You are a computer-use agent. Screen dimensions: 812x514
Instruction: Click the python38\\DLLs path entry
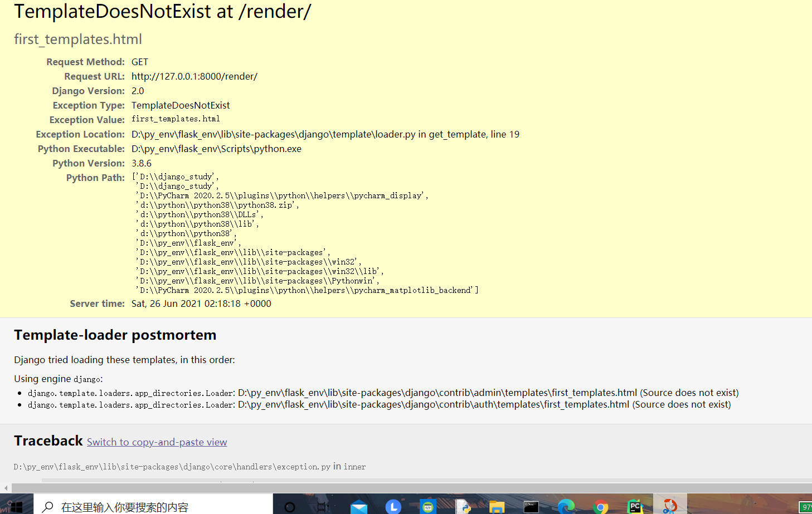200,214
